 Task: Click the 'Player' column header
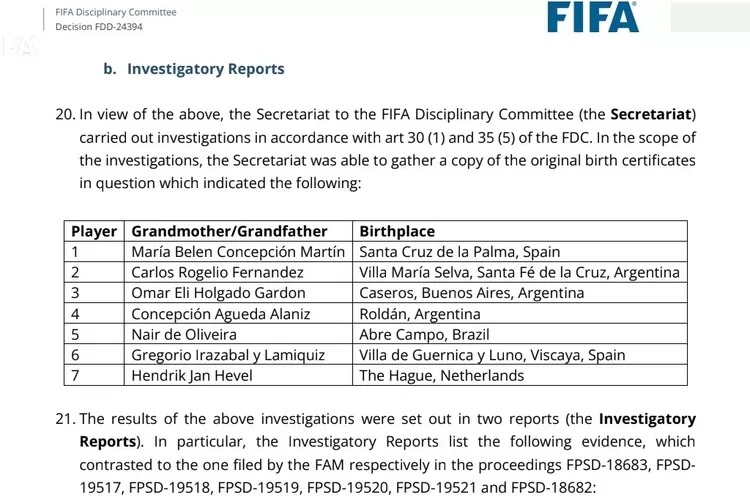[x=94, y=231]
